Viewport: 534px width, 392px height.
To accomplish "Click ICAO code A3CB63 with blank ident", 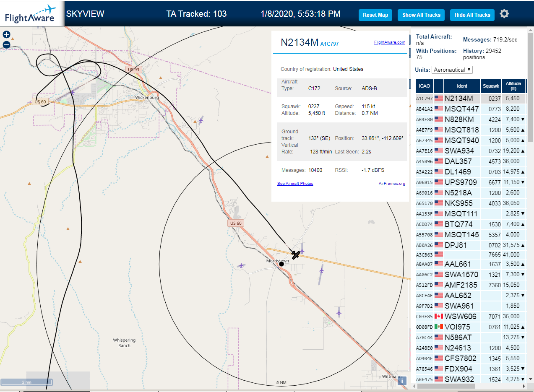I will click(x=424, y=254).
